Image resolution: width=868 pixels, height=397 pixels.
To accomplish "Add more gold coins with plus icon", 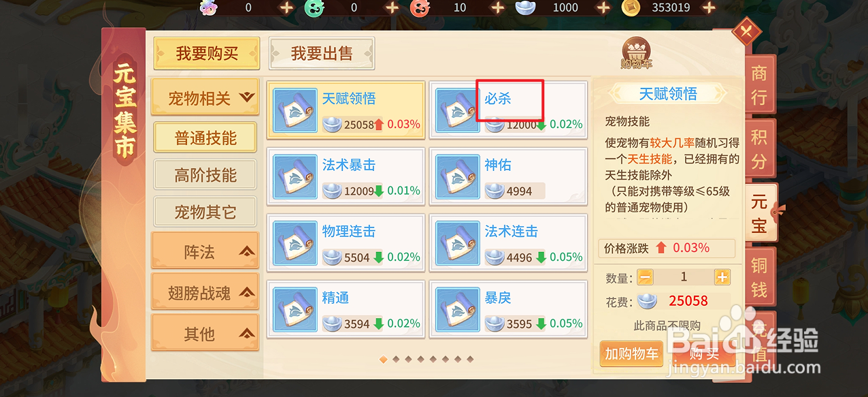I will (709, 7).
